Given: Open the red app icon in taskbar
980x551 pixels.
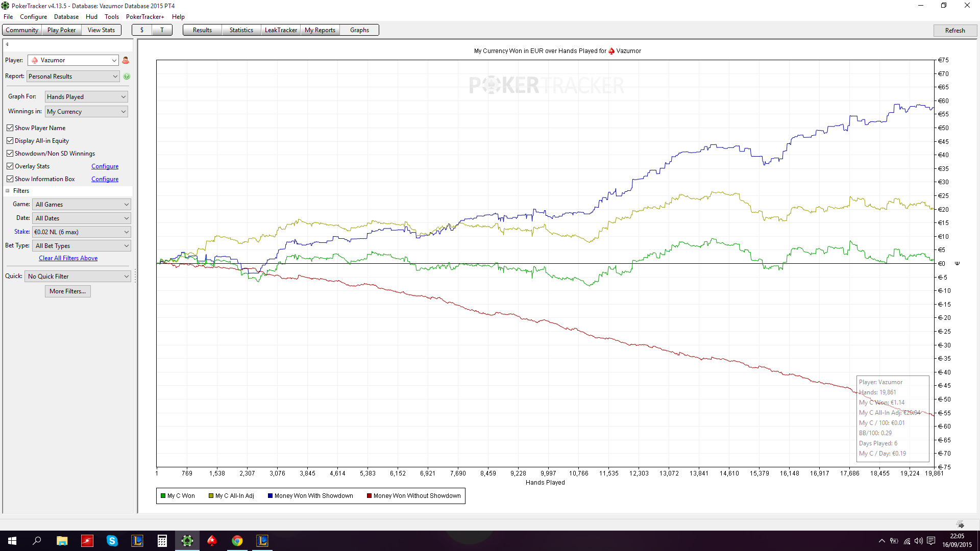Looking at the screenshot, I should pyautogui.click(x=87, y=541).
